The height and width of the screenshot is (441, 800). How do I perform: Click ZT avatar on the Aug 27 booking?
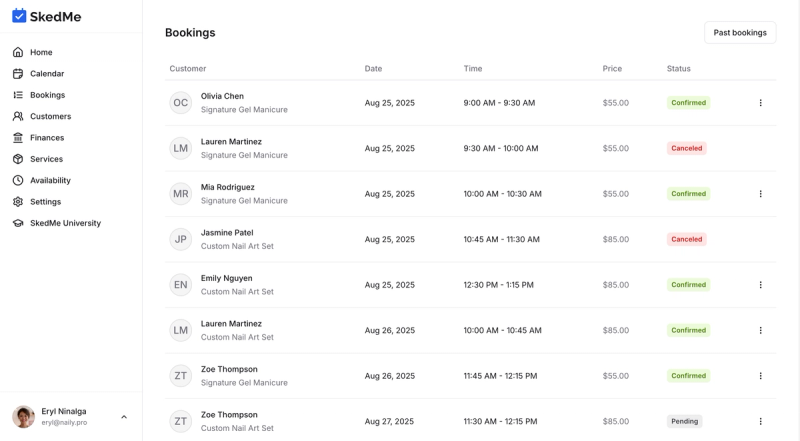click(x=181, y=421)
